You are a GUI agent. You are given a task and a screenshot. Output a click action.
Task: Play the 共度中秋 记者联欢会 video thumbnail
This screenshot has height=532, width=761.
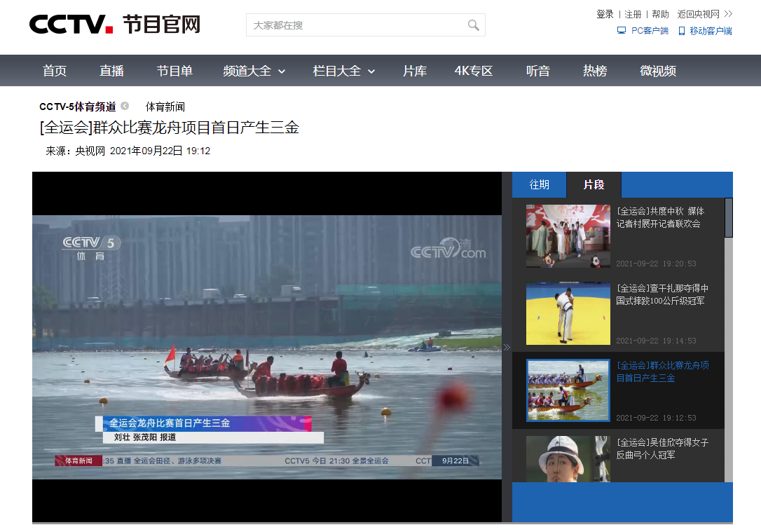tap(568, 236)
